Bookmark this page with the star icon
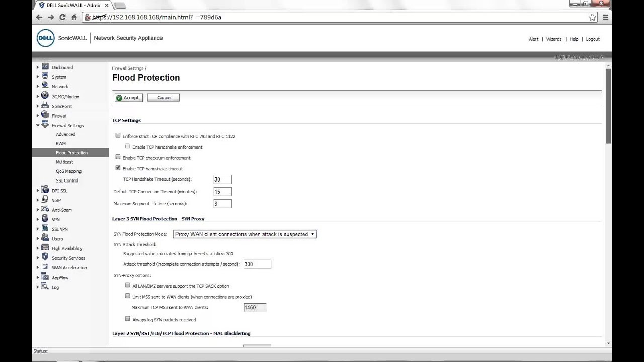 pos(592,17)
